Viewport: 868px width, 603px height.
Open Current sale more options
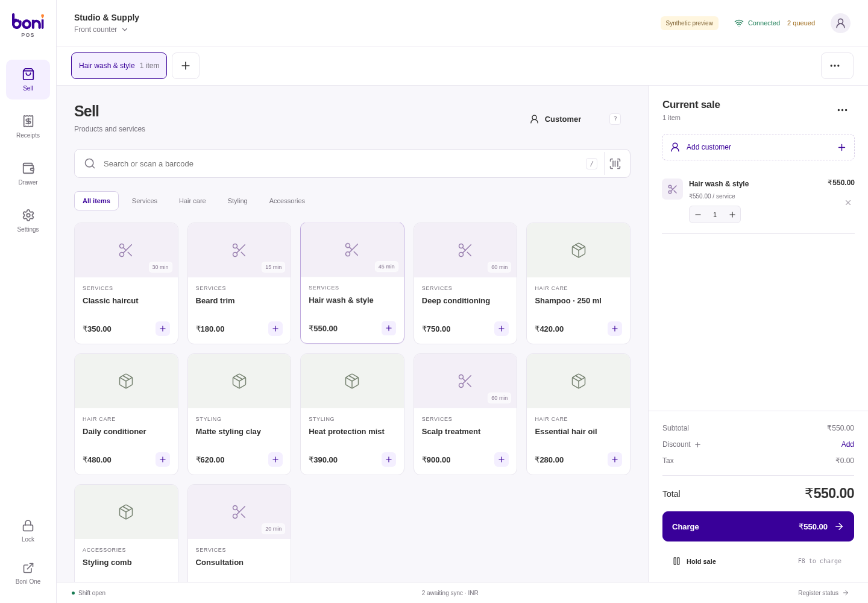coord(842,110)
